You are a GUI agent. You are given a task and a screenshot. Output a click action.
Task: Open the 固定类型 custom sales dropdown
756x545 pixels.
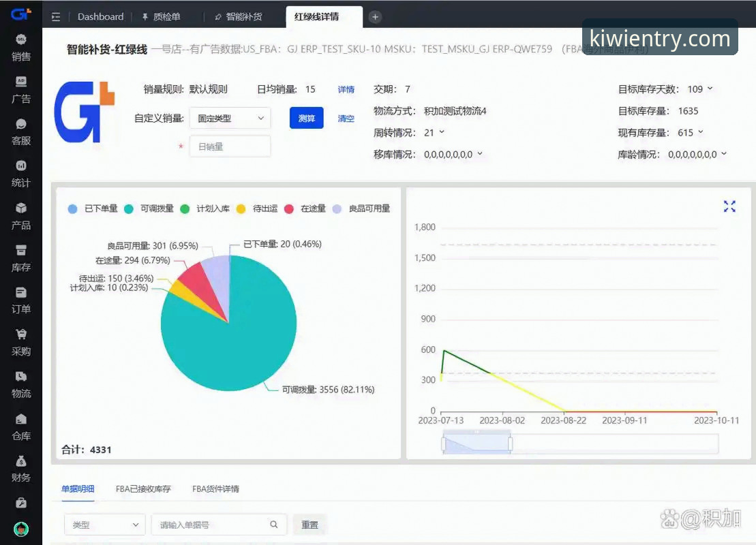(x=230, y=118)
